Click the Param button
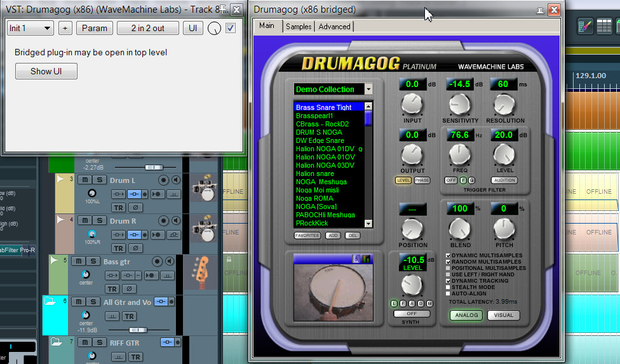Screen dimensions: 620x364 point(95,28)
